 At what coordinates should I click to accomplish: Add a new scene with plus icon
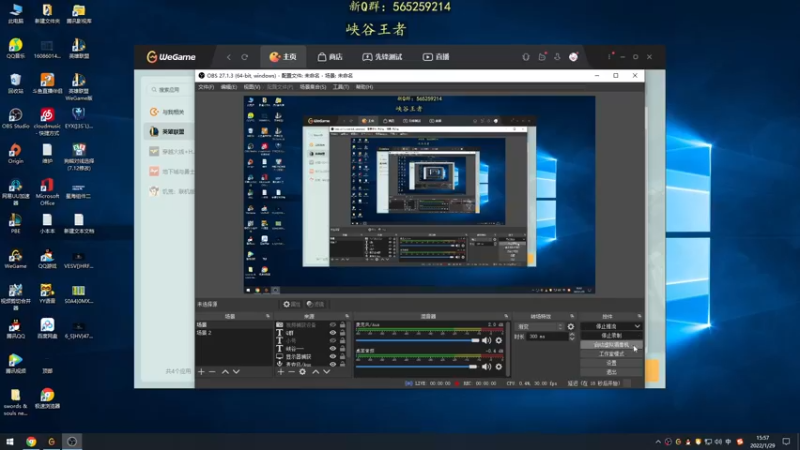[x=201, y=372]
